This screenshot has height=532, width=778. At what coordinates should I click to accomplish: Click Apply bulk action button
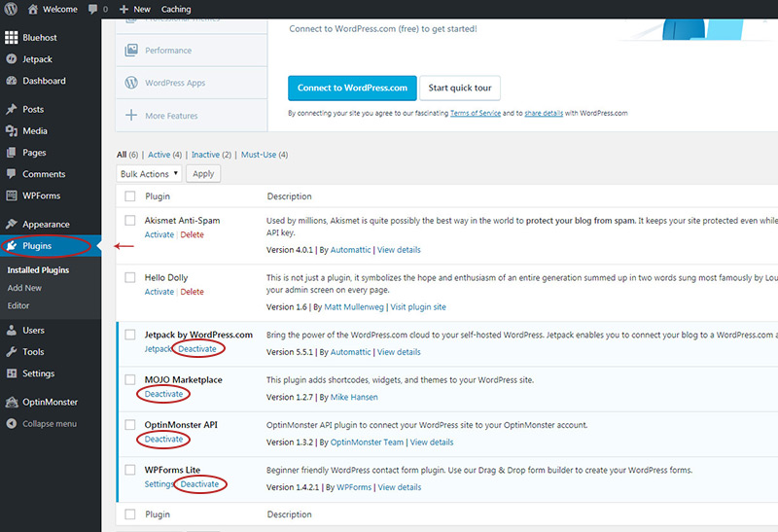203,174
